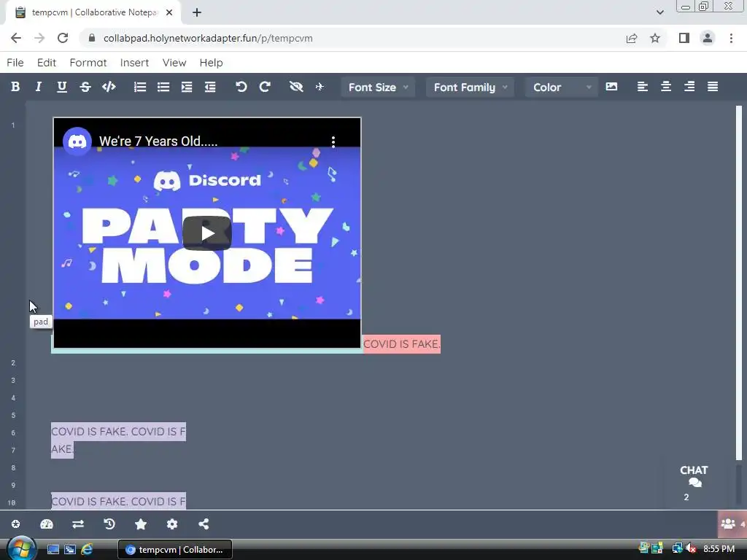Open import/export with the arrows icon
The width and height of the screenshot is (747, 560).
(78, 524)
